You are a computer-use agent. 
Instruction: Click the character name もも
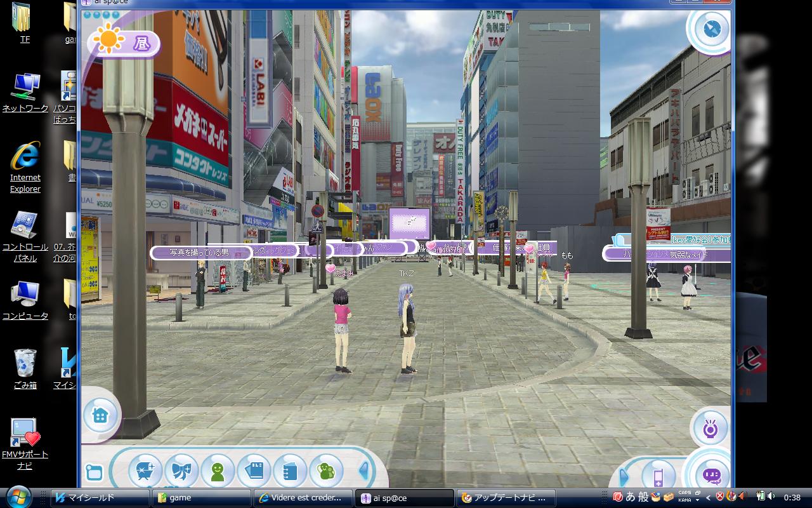[x=567, y=255]
